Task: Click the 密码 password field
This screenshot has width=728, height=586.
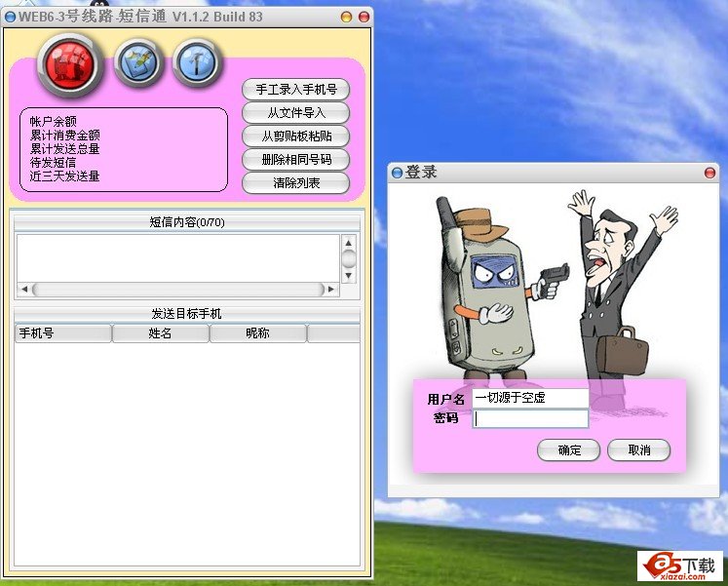Action: click(x=531, y=418)
